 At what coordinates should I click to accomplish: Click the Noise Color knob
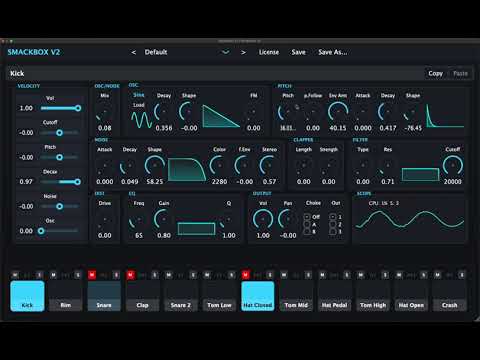point(219,166)
